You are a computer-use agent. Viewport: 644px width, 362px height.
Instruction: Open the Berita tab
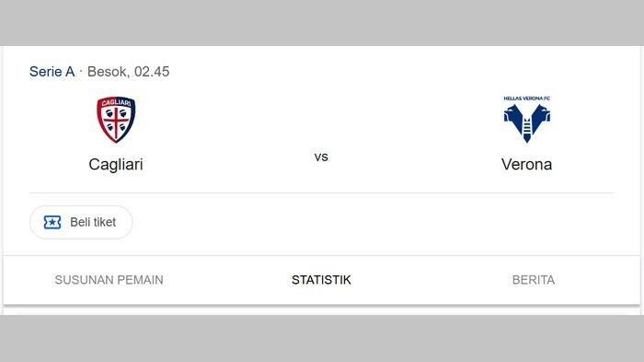(x=533, y=280)
